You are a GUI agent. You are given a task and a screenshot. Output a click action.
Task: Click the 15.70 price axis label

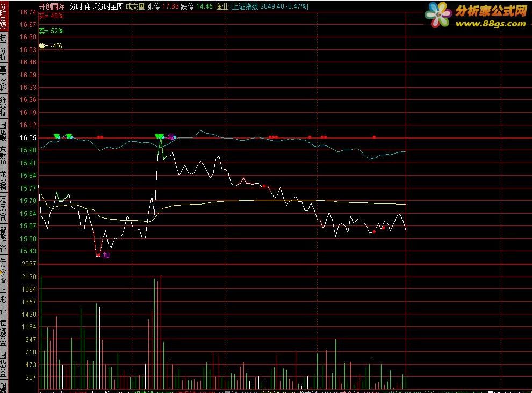(x=28, y=201)
